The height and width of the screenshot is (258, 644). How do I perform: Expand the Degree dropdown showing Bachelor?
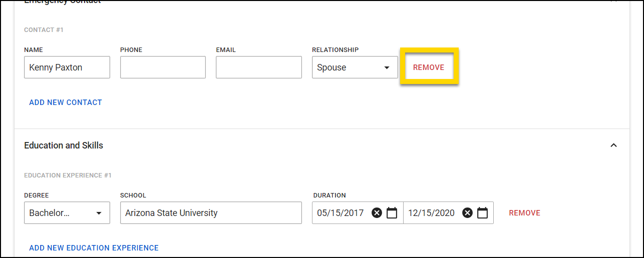67,213
